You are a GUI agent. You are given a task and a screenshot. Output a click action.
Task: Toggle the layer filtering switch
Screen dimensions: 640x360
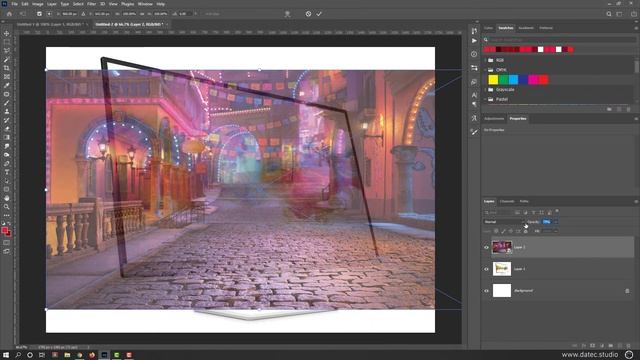click(557, 211)
